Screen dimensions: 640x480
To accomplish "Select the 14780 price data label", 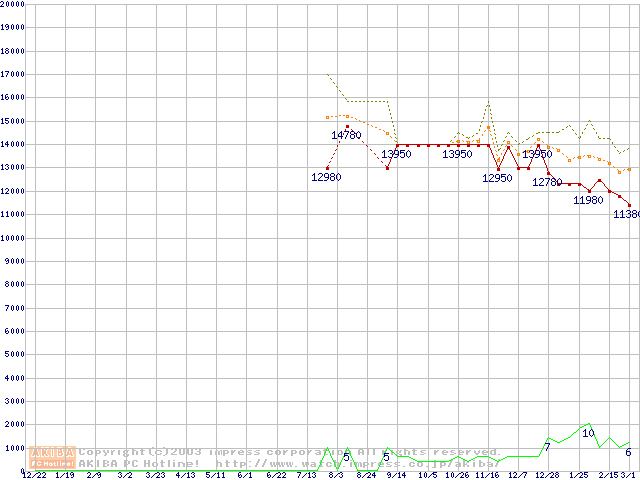I will [346, 135].
